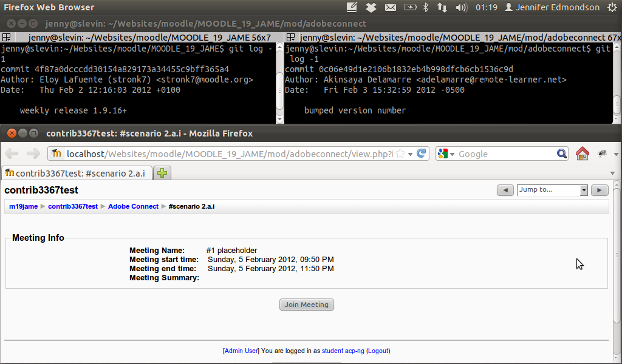
Task: Click the Join Meeting button
Action: pyautogui.click(x=307, y=305)
